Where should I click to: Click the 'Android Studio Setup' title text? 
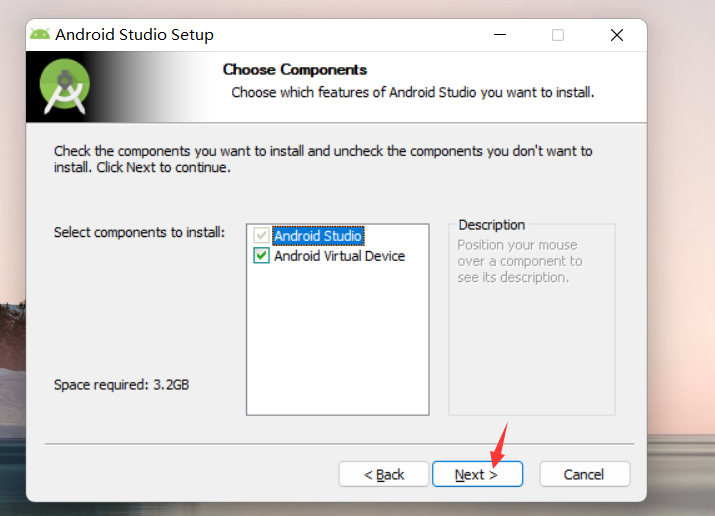coord(135,35)
